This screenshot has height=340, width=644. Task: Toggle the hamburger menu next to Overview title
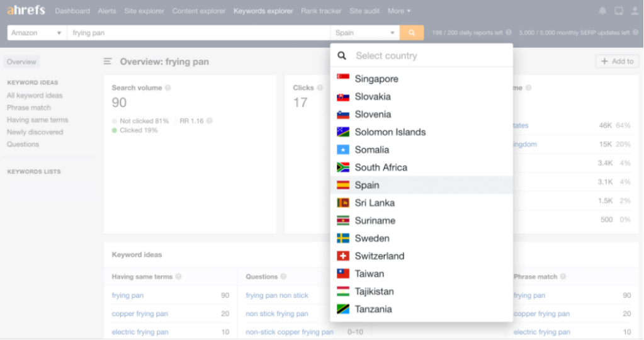(x=108, y=62)
